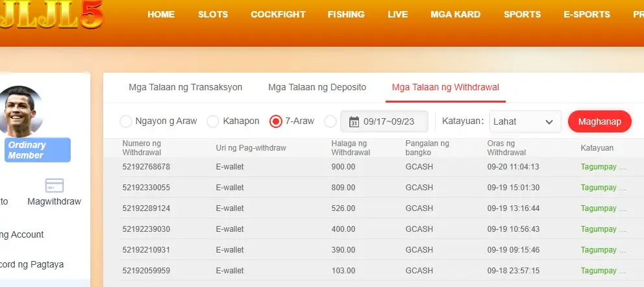644x287 pixels.
Task: Switch to Mga Talaan ng Withdrawal tab
Action: [x=445, y=88]
